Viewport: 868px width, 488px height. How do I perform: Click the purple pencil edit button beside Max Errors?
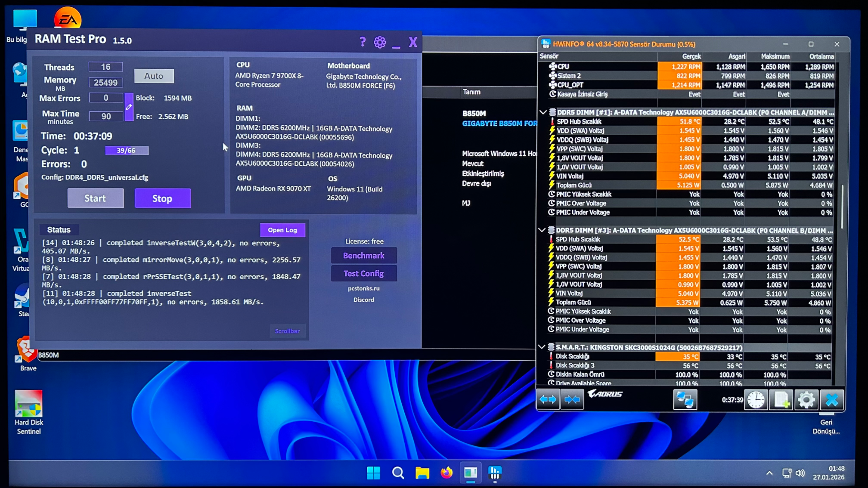point(129,107)
